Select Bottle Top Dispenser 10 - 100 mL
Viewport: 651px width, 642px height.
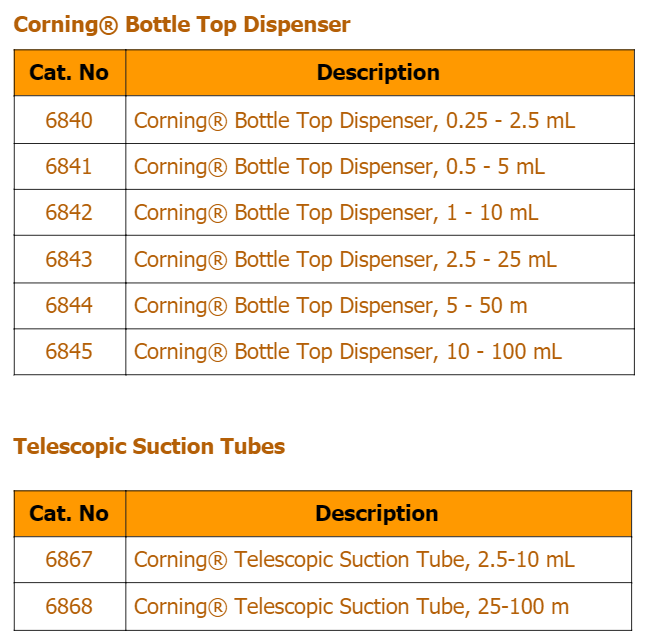348,353
